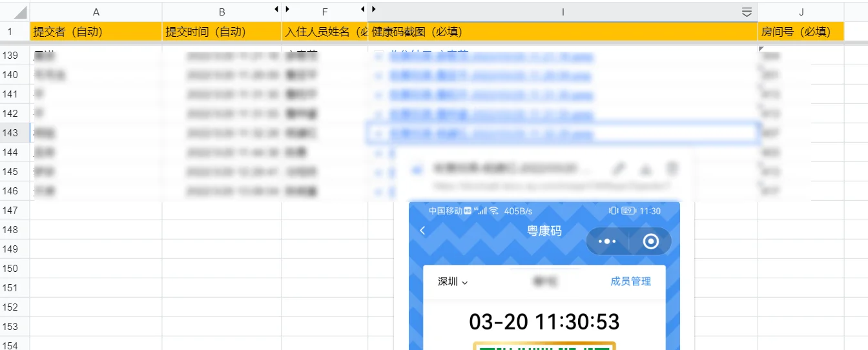Screen dimensions: 868x350
Task: Select column I header letter
Action: [x=563, y=12]
